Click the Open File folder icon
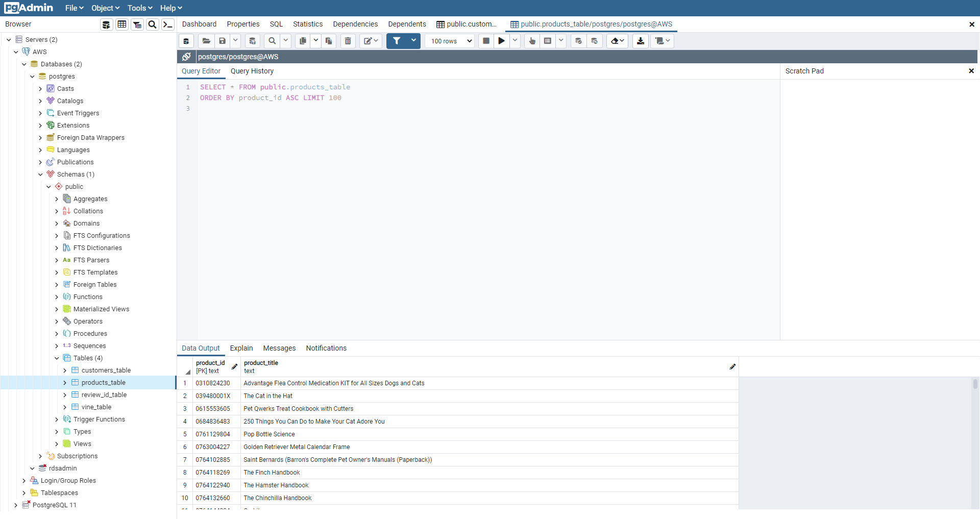 pyautogui.click(x=206, y=41)
